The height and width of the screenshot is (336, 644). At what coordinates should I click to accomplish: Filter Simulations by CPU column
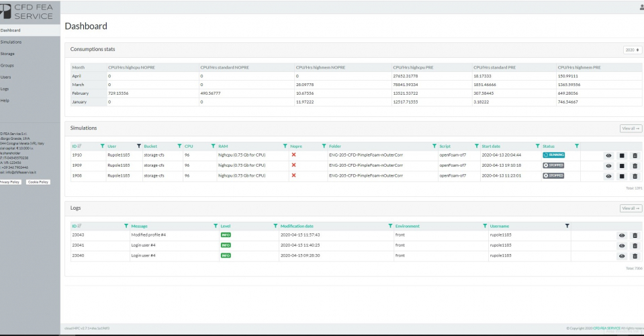(x=213, y=146)
